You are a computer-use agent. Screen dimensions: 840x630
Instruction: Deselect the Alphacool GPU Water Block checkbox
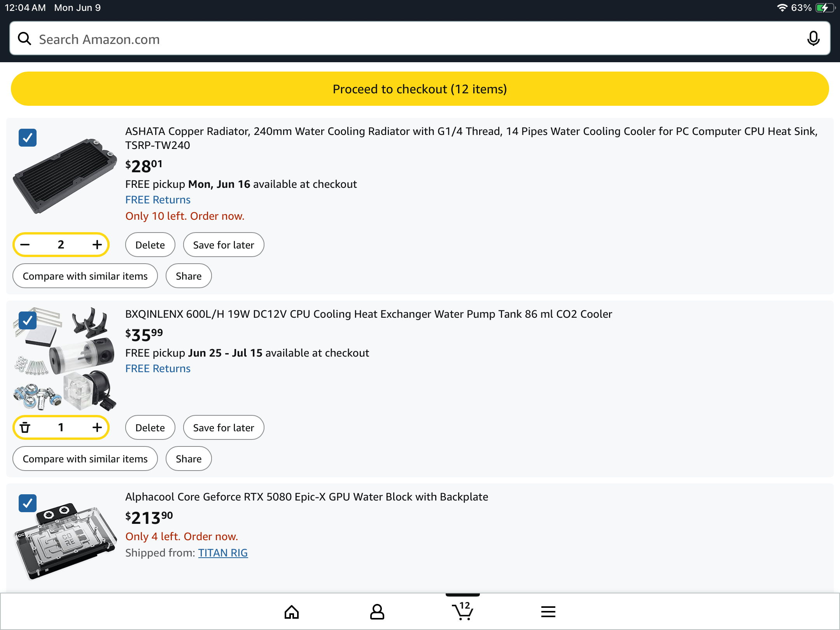[x=28, y=503]
